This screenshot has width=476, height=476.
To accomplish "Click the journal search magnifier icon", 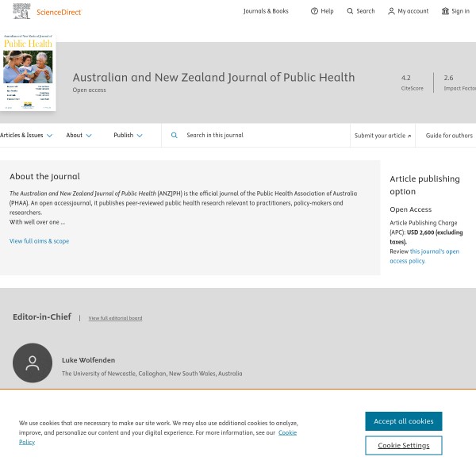I will pyautogui.click(x=175, y=136).
